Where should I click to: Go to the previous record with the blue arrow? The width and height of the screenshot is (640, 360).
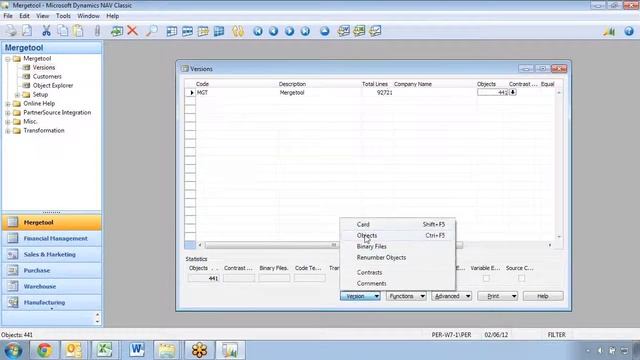tap(273, 31)
